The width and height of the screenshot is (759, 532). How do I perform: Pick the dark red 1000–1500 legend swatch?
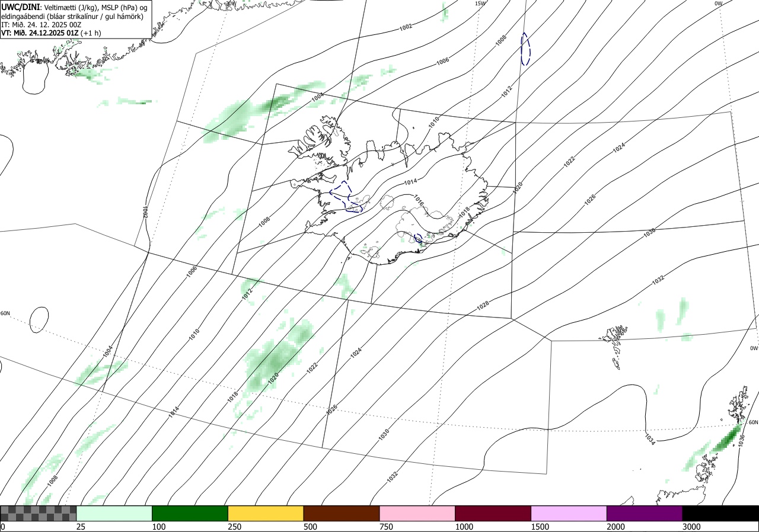click(493, 513)
